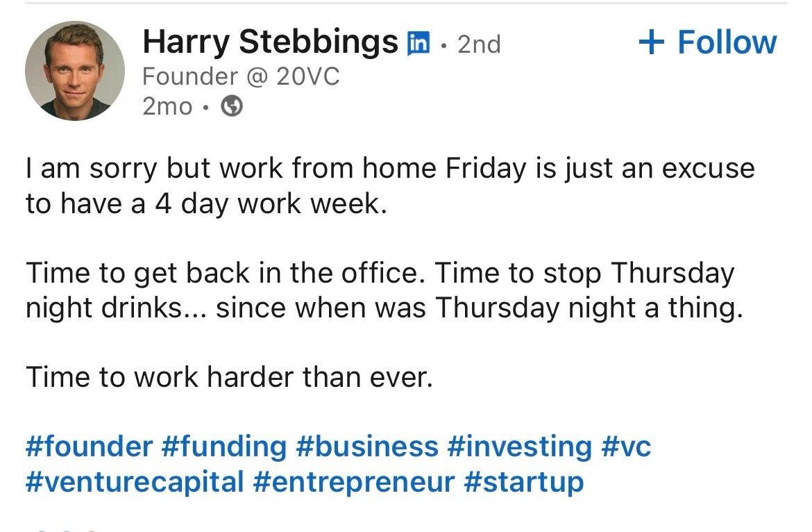Click the LinkedIn badge icon beside the name

418,43
